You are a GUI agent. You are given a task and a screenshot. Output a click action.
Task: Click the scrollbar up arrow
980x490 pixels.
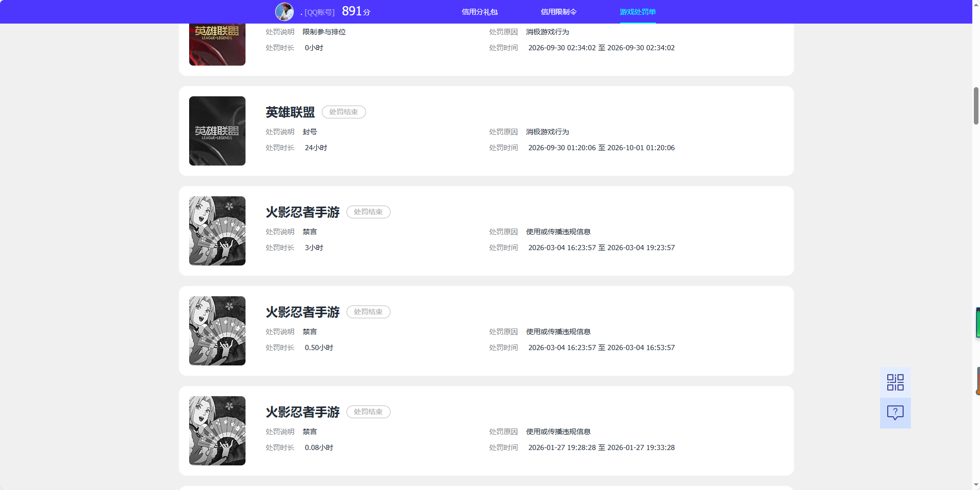click(x=976, y=4)
